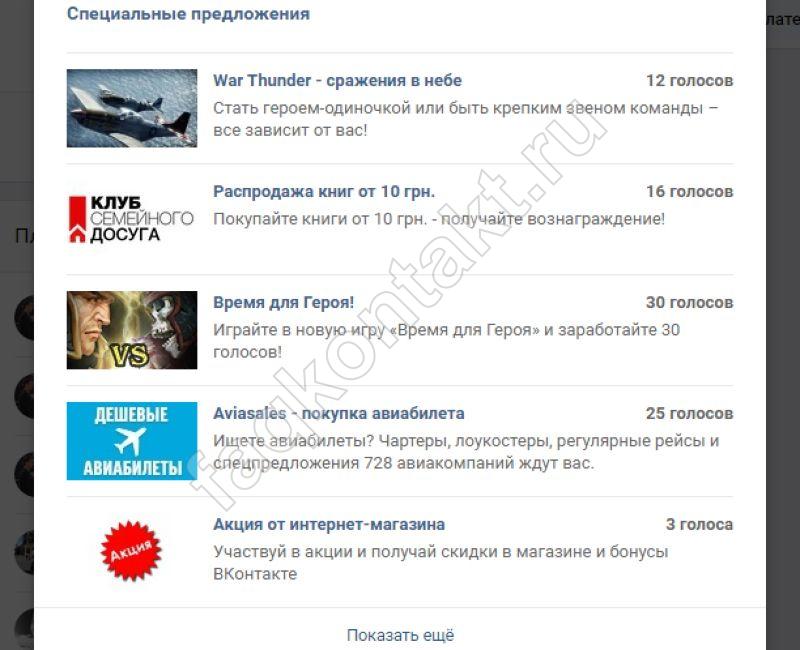The width and height of the screenshot is (800, 650).
Task: Open the Время для Героя VS image
Action: click(x=132, y=330)
